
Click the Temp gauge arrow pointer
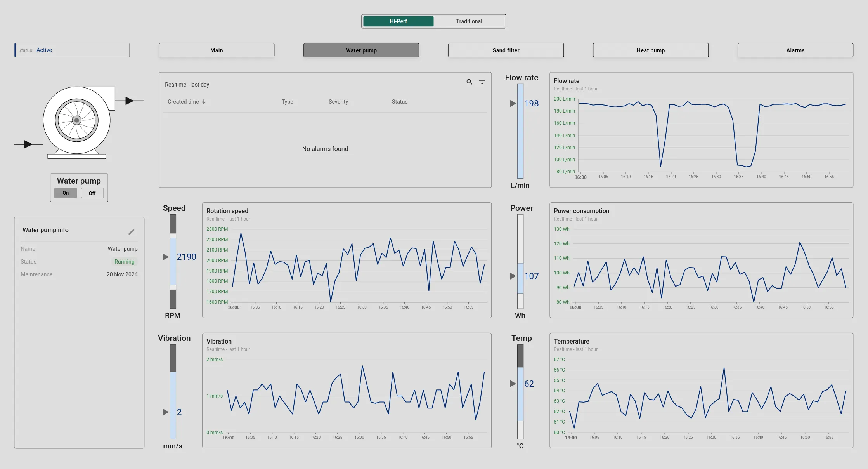click(513, 384)
